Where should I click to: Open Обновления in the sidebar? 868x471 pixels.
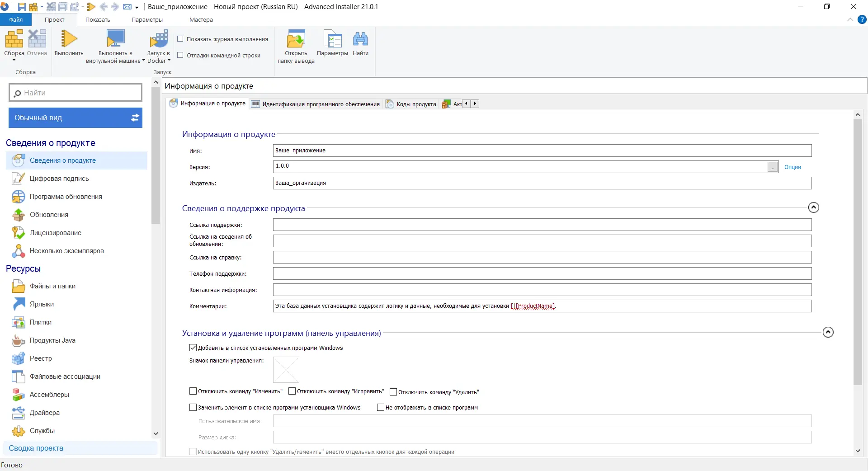(x=76, y=215)
